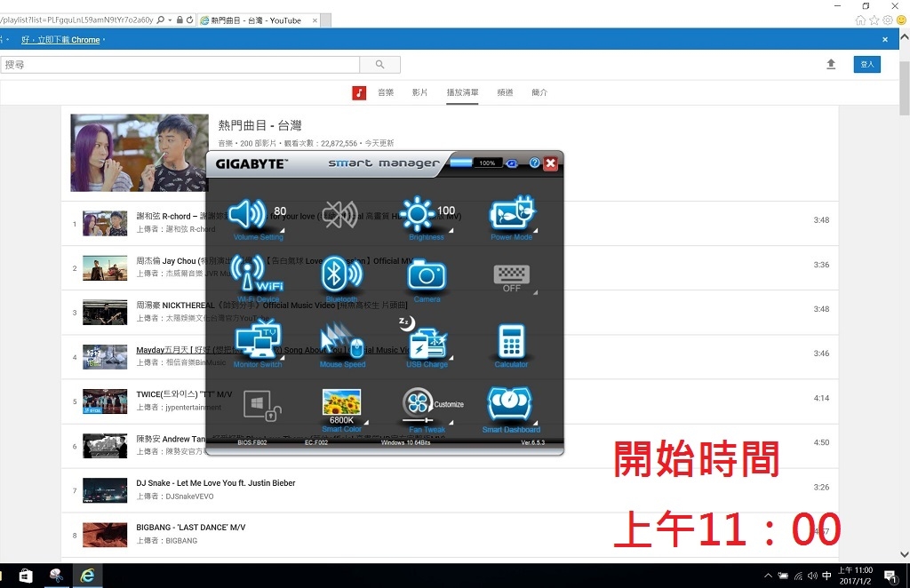This screenshot has height=588, width=910.
Task: Close the YouTube browser tab
Action: click(x=315, y=20)
